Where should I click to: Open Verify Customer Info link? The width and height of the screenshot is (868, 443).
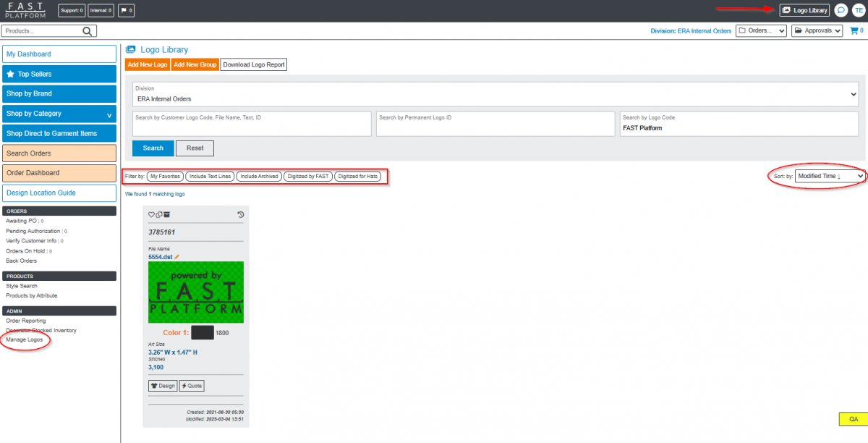point(31,241)
